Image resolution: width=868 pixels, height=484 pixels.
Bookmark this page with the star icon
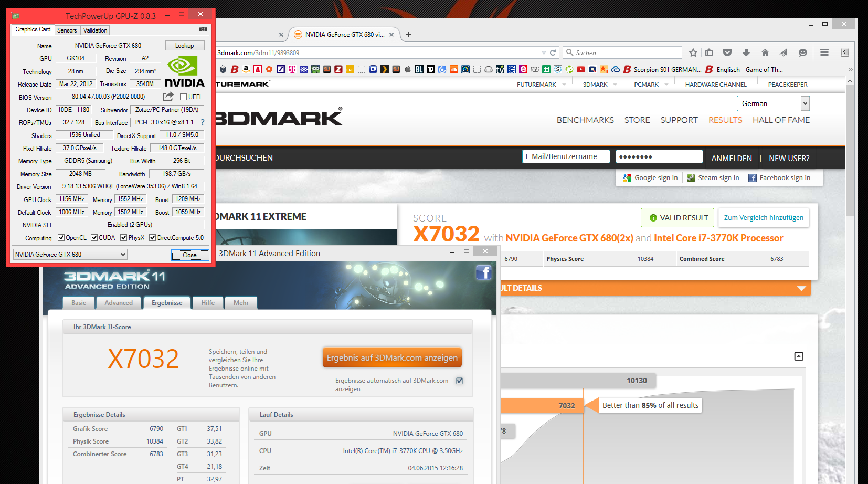tap(693, 52)
